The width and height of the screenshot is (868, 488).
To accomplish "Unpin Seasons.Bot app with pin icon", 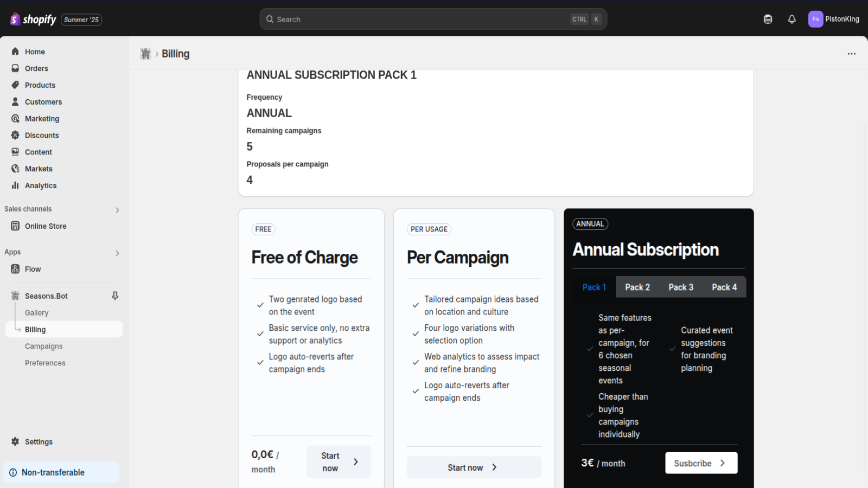I will click(115, 296).
